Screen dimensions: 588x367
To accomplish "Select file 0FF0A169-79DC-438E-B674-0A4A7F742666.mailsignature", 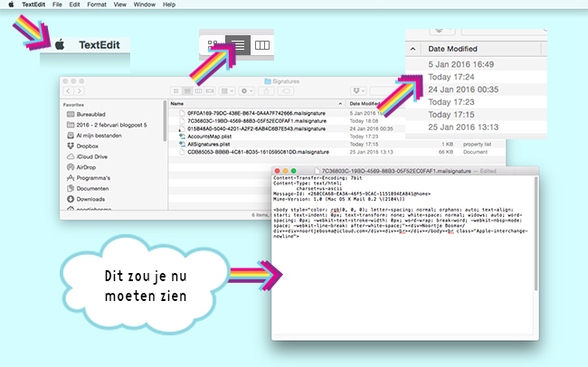I will 256,113.
